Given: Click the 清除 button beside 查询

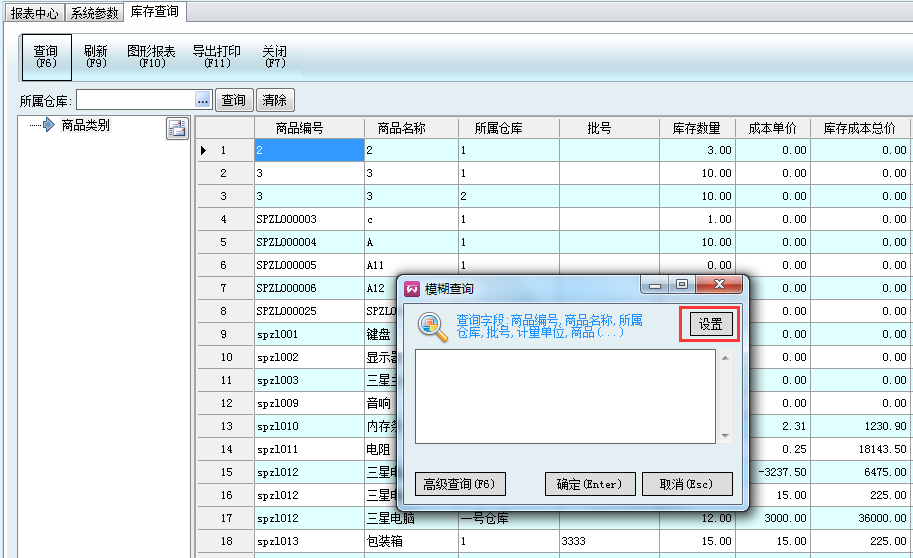Looking at the screenshot, I should pos(274,100).
